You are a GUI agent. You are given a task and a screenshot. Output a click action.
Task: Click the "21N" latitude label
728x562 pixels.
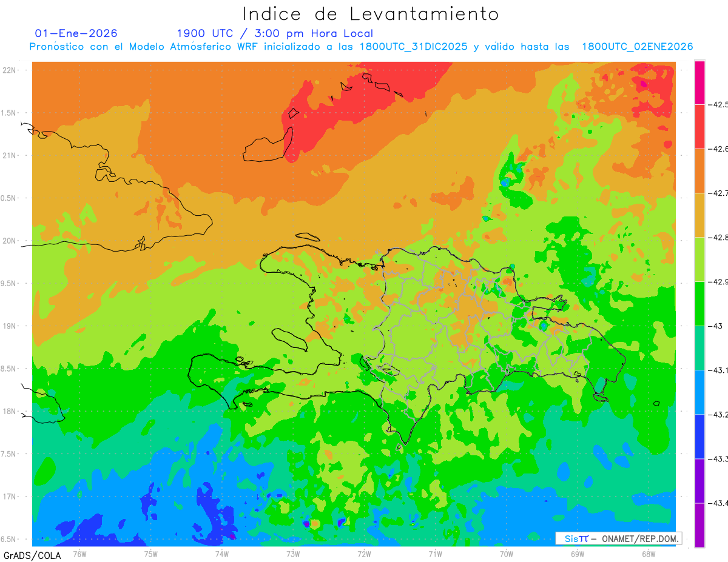(x=9, y=155)
